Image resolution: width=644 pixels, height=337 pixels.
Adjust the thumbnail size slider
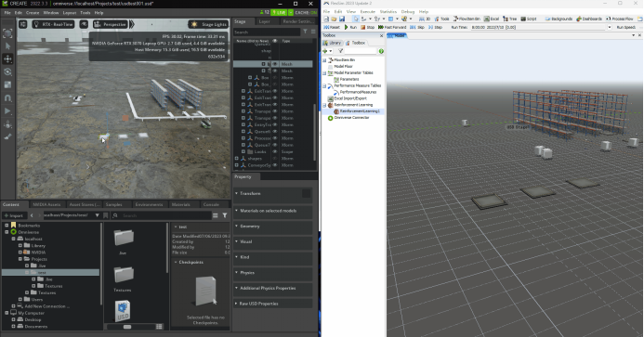[x=127, y=327]
